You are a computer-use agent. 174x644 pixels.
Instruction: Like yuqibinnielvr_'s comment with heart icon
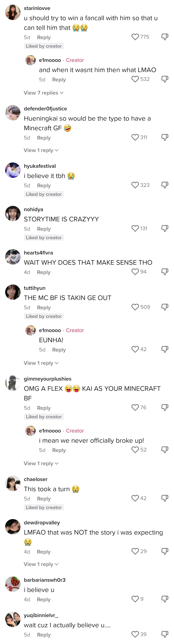(x=135, y=634)
